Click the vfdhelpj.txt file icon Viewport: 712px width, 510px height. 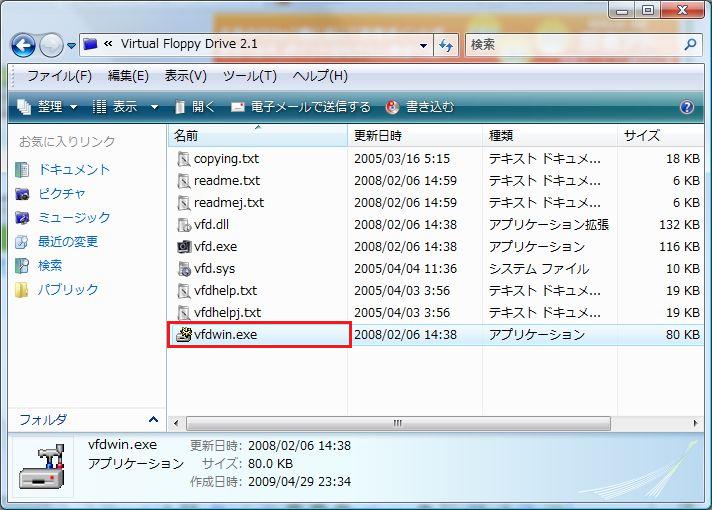pos(183,312)
